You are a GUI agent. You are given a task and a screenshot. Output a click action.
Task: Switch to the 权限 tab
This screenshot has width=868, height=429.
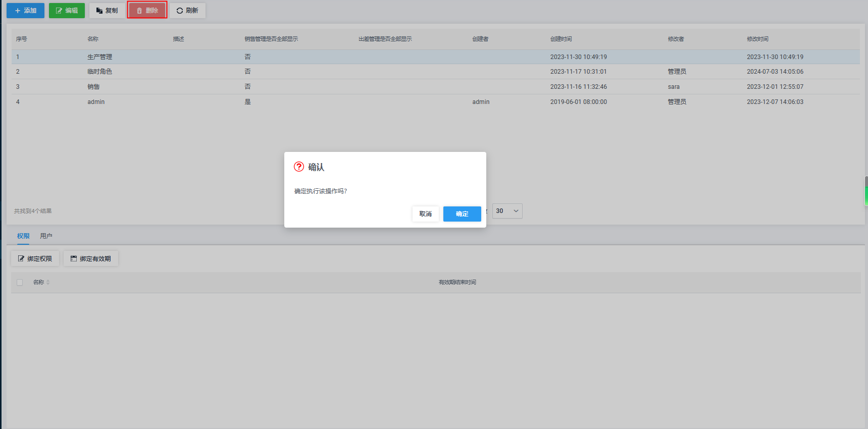coord(23,236)
